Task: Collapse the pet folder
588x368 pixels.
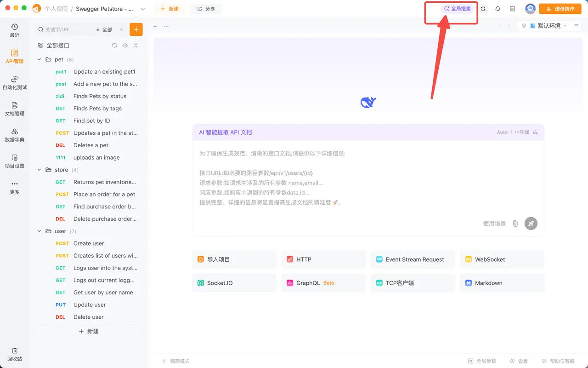Action: (x=40, y=59)
